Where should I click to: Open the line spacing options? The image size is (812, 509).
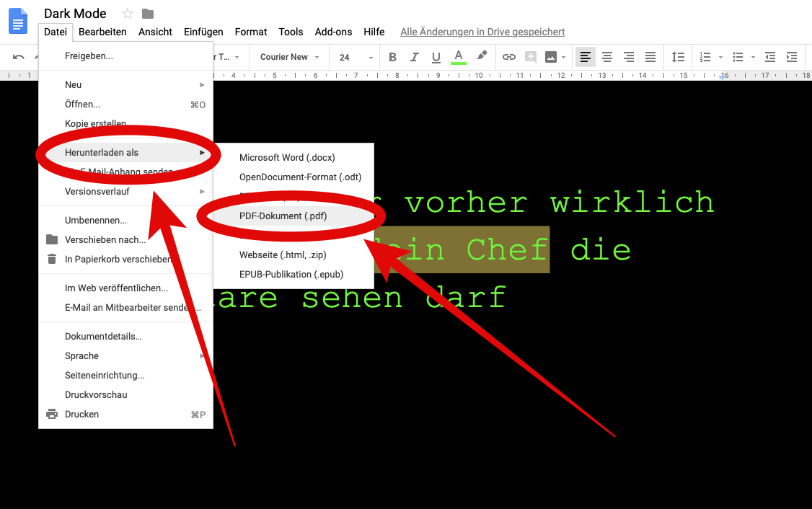pyautogui.click(x=678, y=57)
